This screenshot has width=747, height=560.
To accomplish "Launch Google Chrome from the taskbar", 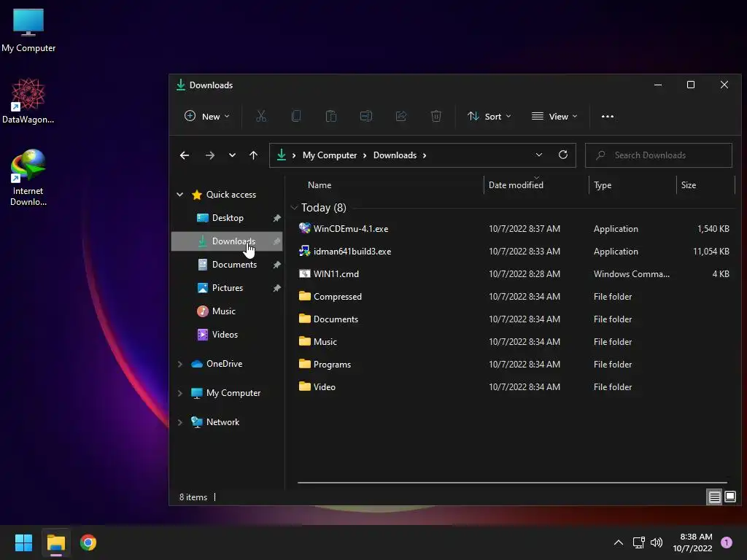I will 88,542.
